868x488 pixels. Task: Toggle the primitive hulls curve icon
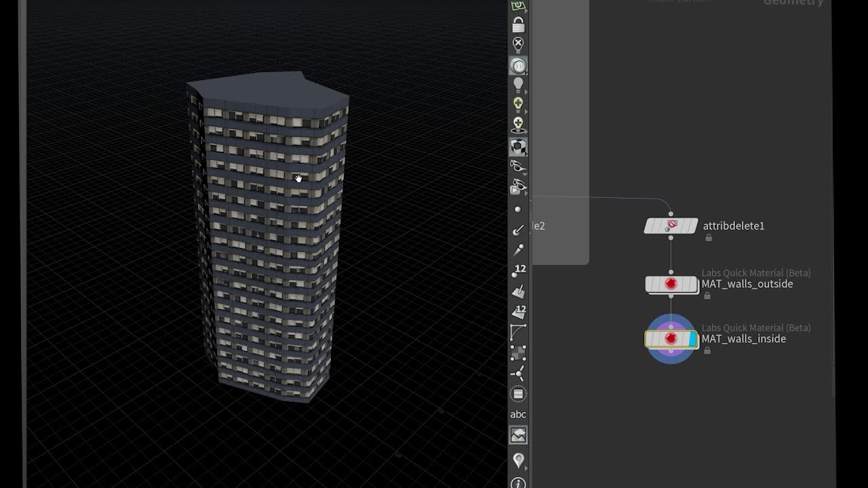pos(518,332)
